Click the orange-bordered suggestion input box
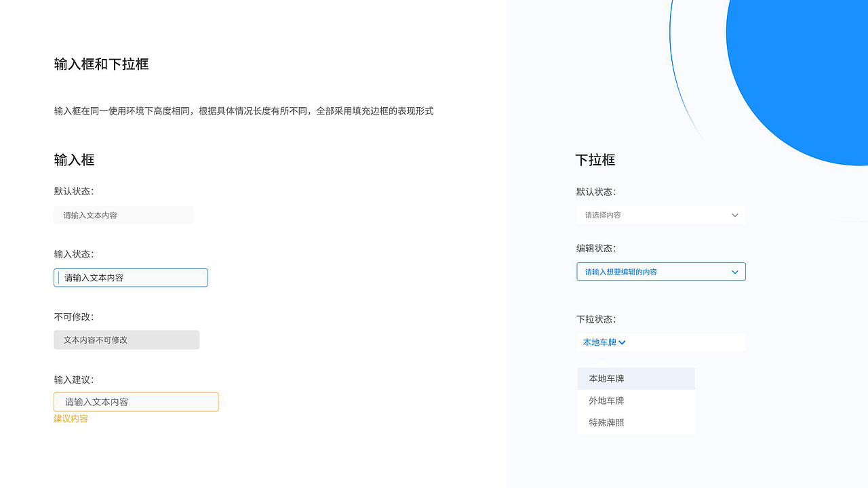The image size is (868, 488). (x=136, y=401)
